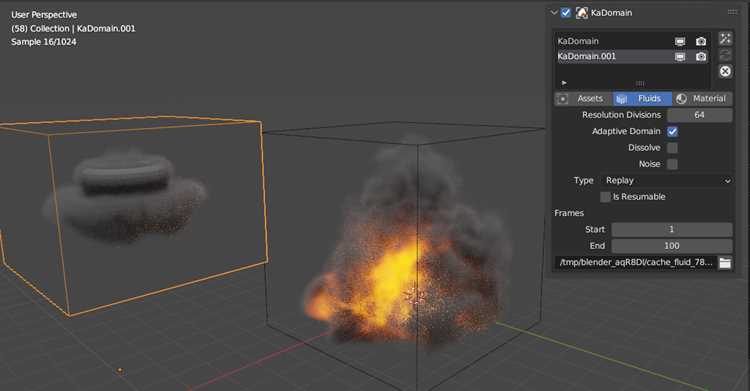The height and width of the screenshot is (391, 750).
Task: Open the Type dropdown showing Replay
Action: click(667, 180)
